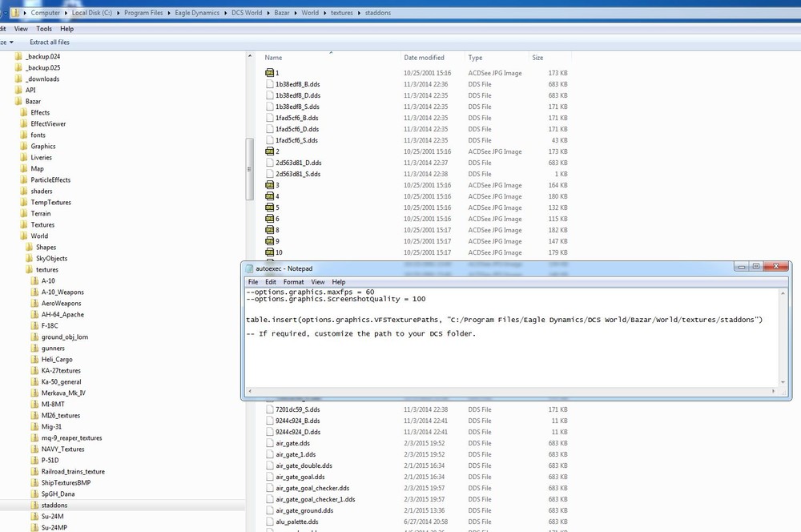Screen dimensions: 801x532
Task: Select the Railroad_trains_texture folder
Action: [73, 471]
